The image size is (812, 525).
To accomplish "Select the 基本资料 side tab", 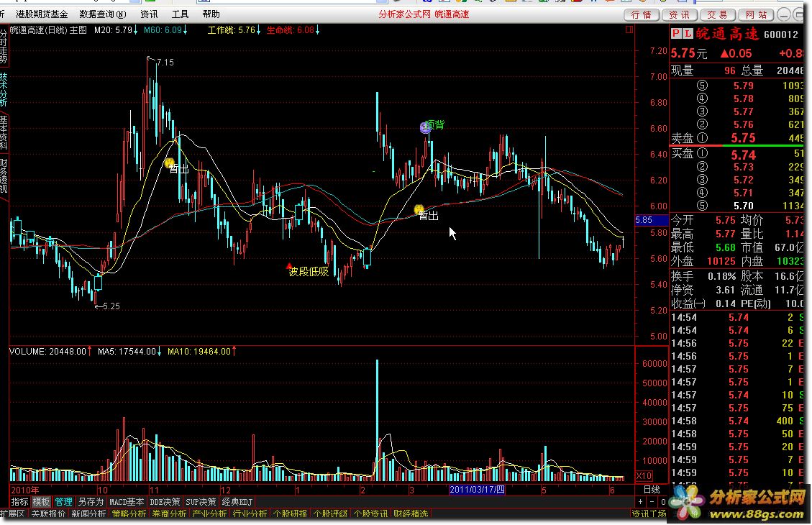I will click(4, 132).
